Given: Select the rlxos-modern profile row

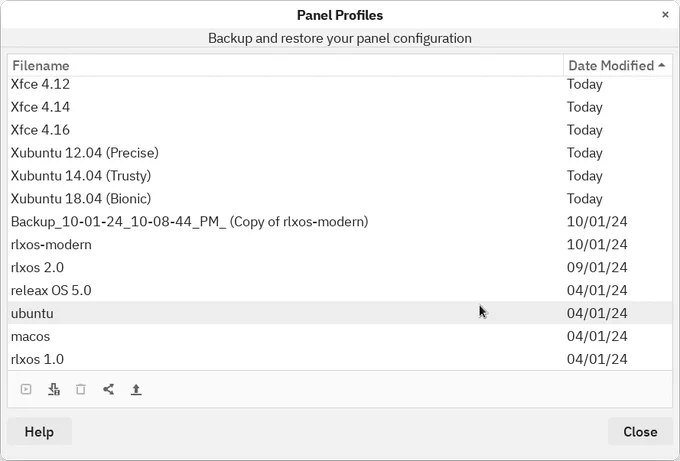Looking at the screenshot, I should coord(340,245).
